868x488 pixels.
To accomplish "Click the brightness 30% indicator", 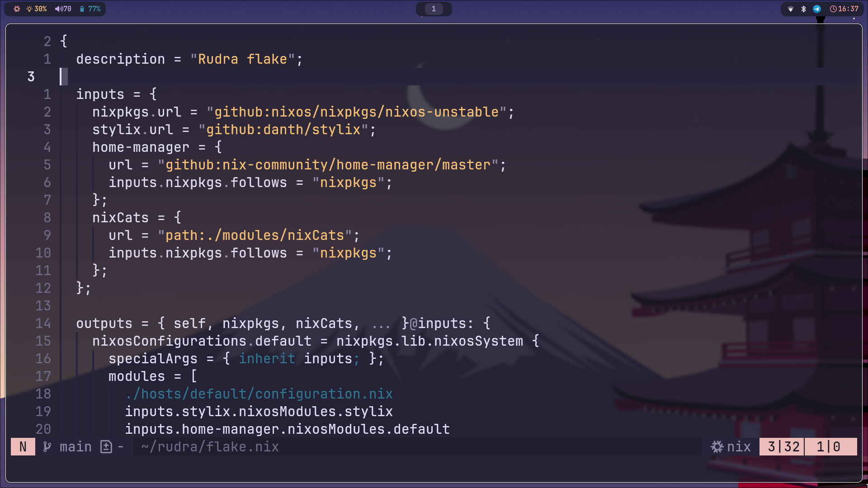I will 37,9.
